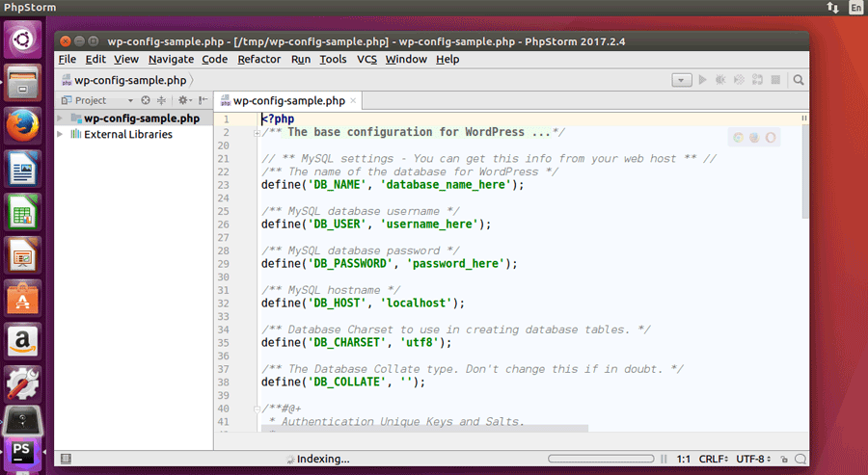Image resolution: width=868 pixels, height=475 pixels.
Task: Open the File menu
Action: click(x=67, y=59)
